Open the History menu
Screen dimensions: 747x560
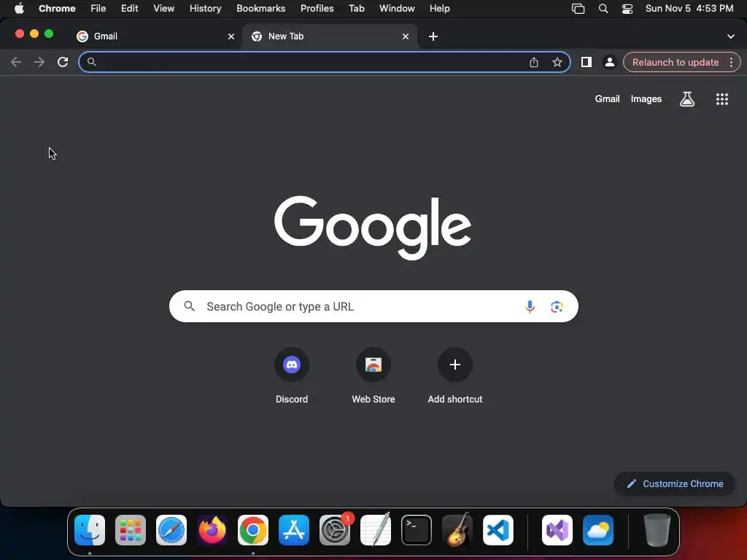pos(205,9)
